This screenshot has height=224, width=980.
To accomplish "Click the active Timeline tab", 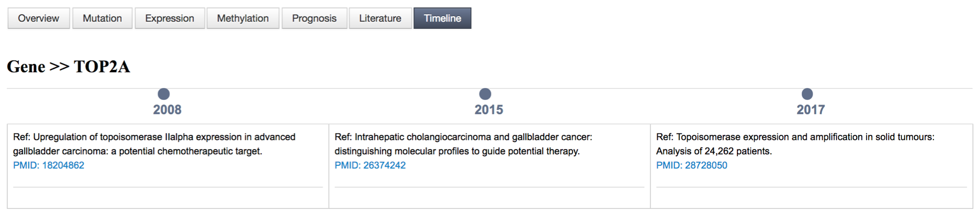I will click(x=442, y=18).
